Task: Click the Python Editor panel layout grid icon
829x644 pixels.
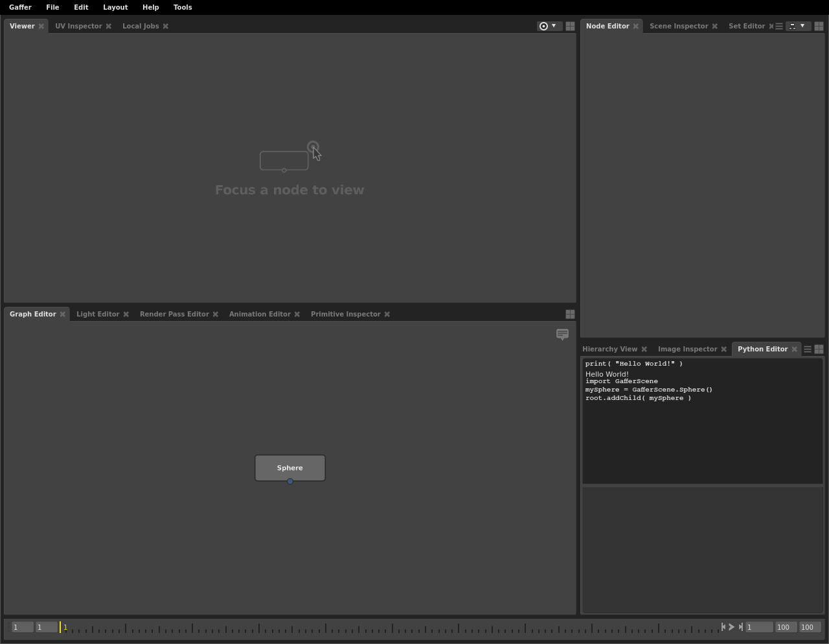Action: (819, 349)
